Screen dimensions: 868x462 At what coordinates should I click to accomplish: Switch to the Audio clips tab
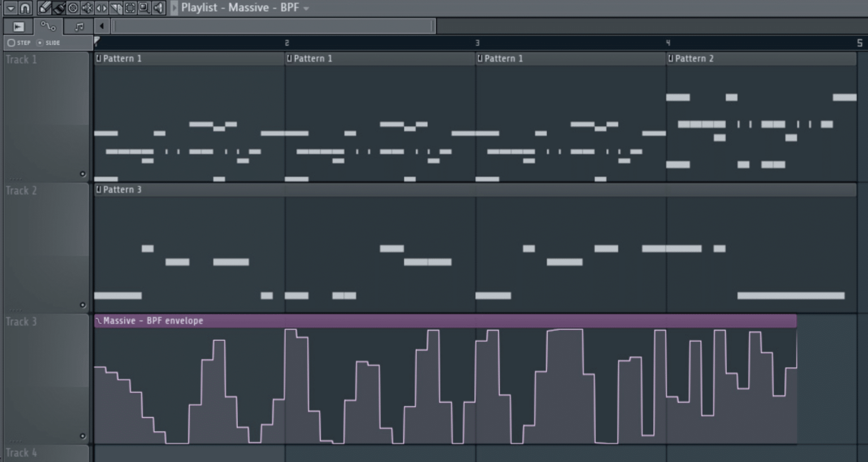tap(19, 26)
